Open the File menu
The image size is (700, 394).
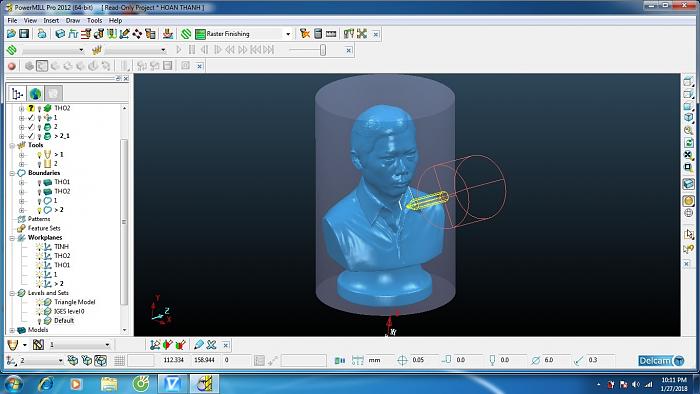tap(12, 21)
